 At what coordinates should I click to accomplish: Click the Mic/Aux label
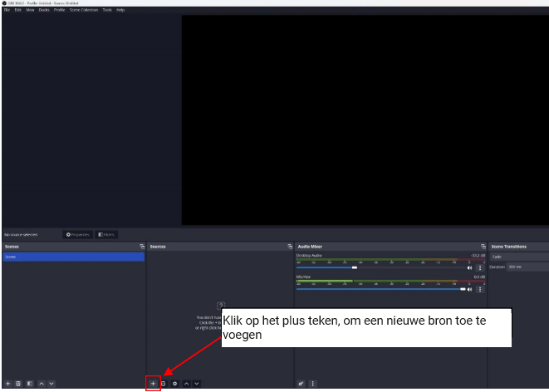click(x=303, y=277)
